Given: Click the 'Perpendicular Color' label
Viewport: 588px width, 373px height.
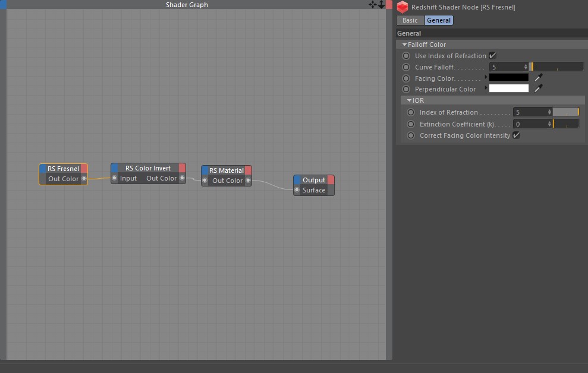Looking at the screenshot, I should tap(445, 89).
